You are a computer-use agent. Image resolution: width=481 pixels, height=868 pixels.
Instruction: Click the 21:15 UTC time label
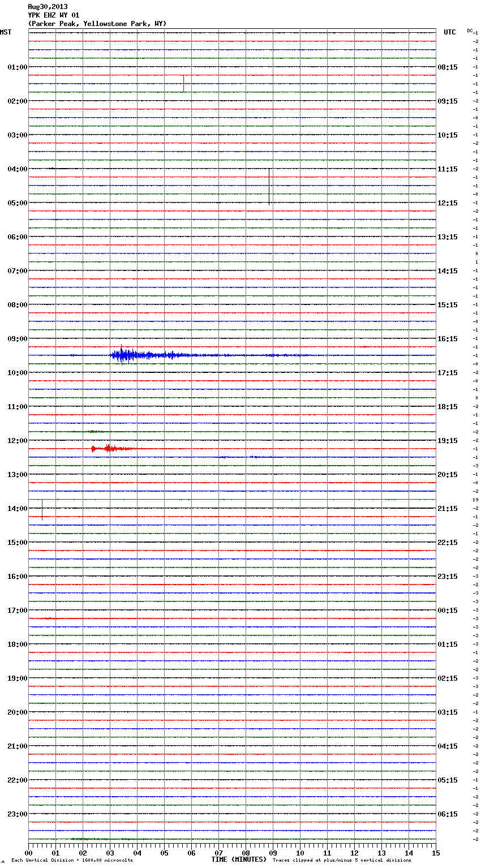448,508
